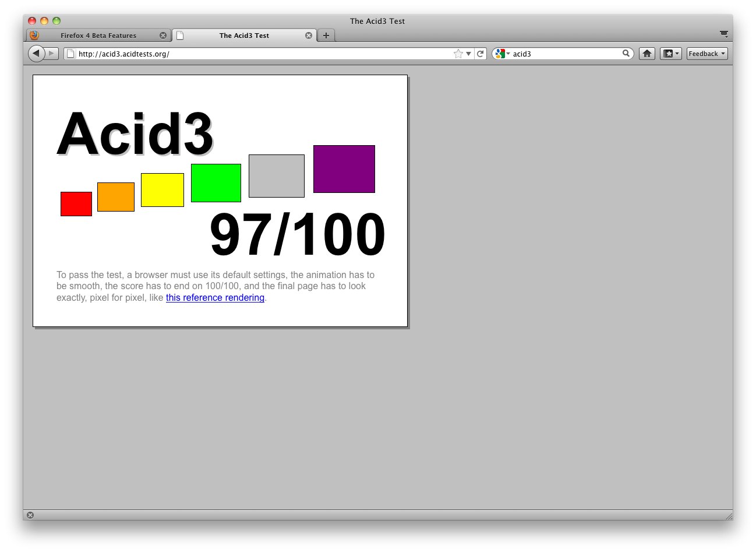Toggle the bookmark star in the location bar
The width and height of the screenshot is (756, 552).
click(458, 53)
